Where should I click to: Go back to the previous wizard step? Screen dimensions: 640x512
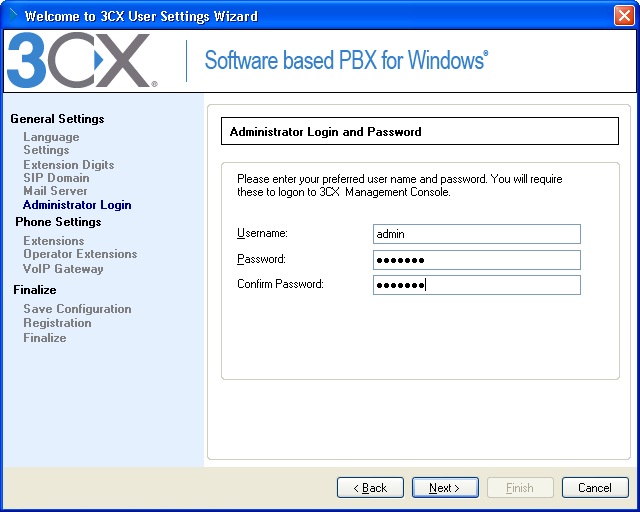click(369, 488)
